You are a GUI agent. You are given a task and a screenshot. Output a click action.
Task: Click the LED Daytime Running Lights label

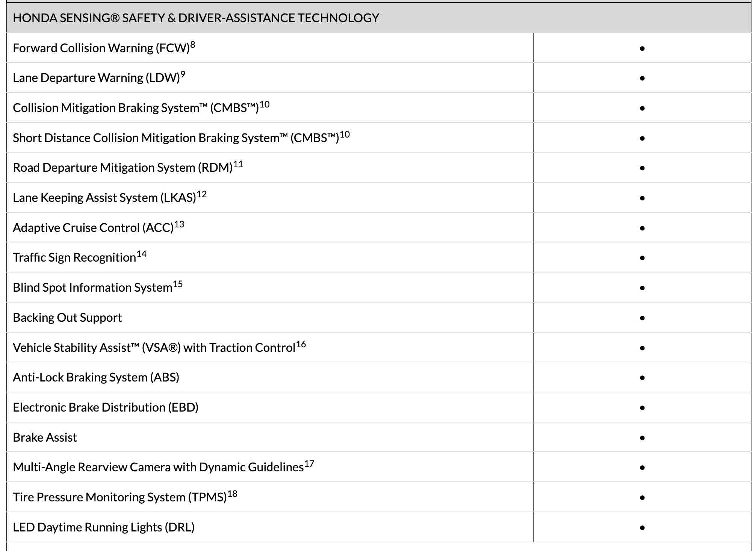[104, 527]
